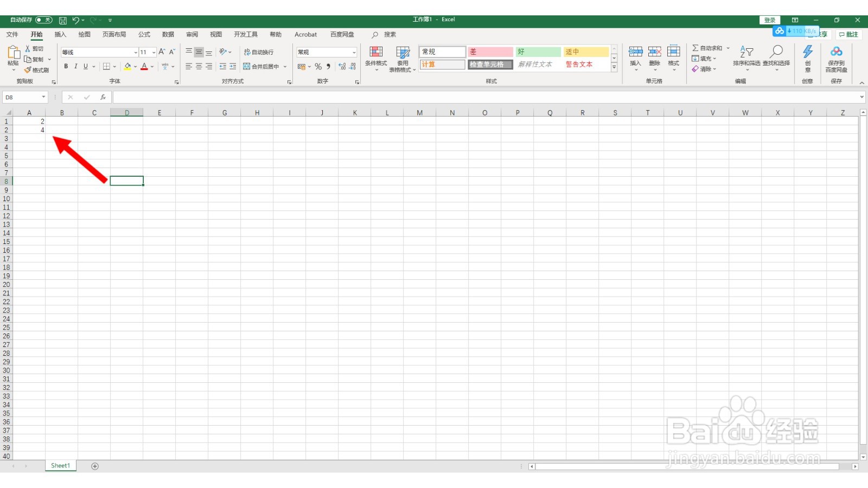Apply the Bad cell style
This screenshot has width=868, height=488.
coord(490,52)
